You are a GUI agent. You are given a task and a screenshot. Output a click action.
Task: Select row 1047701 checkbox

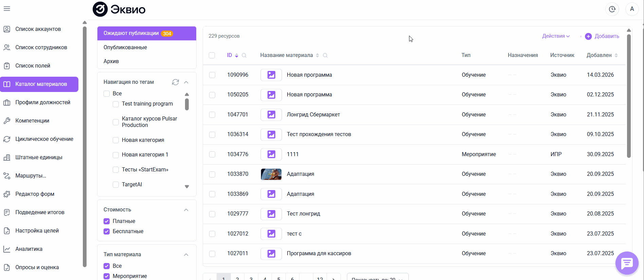[x=212, y=115]
